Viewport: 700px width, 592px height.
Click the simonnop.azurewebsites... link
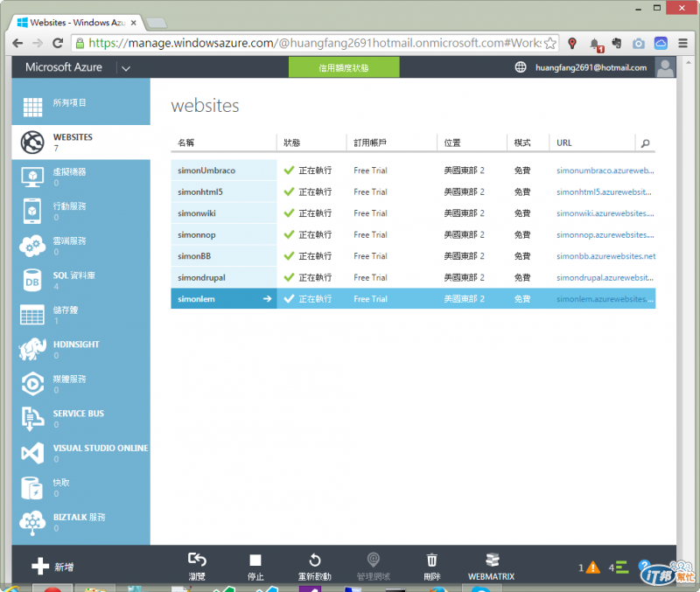click(605, 234)
